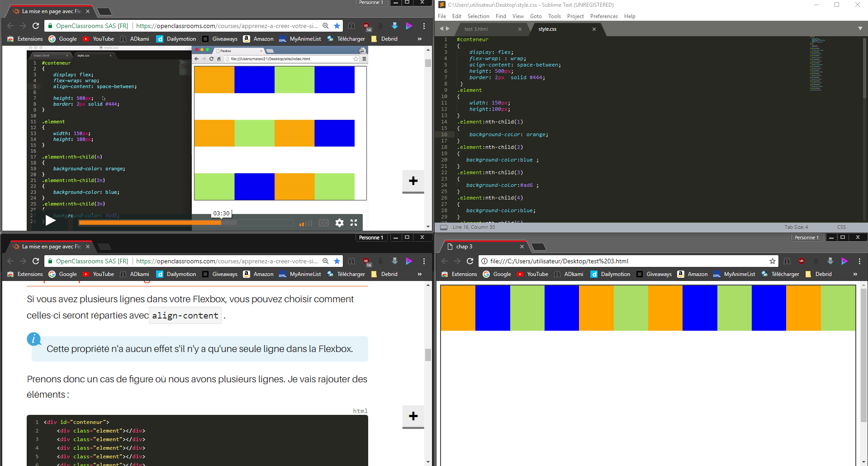The height and width of the screenshot is (466, 868).
Task: Open the YouTube bookmark on the bookmarks bar
Action: point(98,39)
